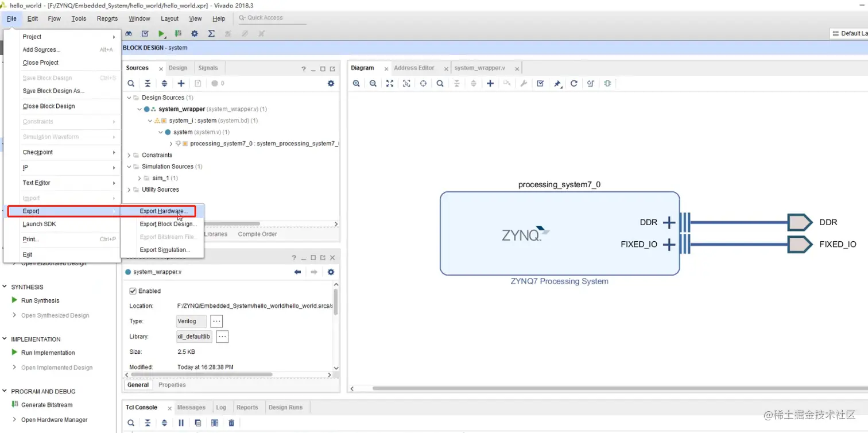Click the pin icon in diagram toolbar
Viewport: 868px width, 433px height.
point(557,83)
